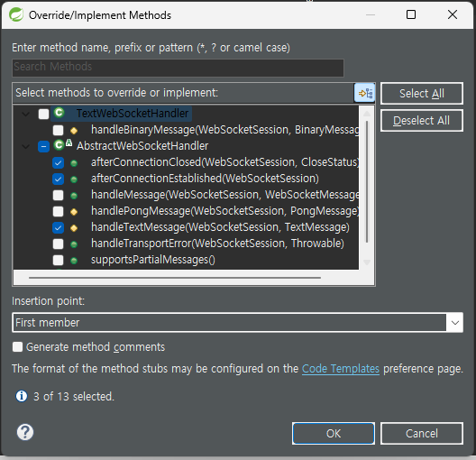The image size is (476, 460).
Task: Click the yellow diamond icon beside handleTextMessage
Action: 74,228
